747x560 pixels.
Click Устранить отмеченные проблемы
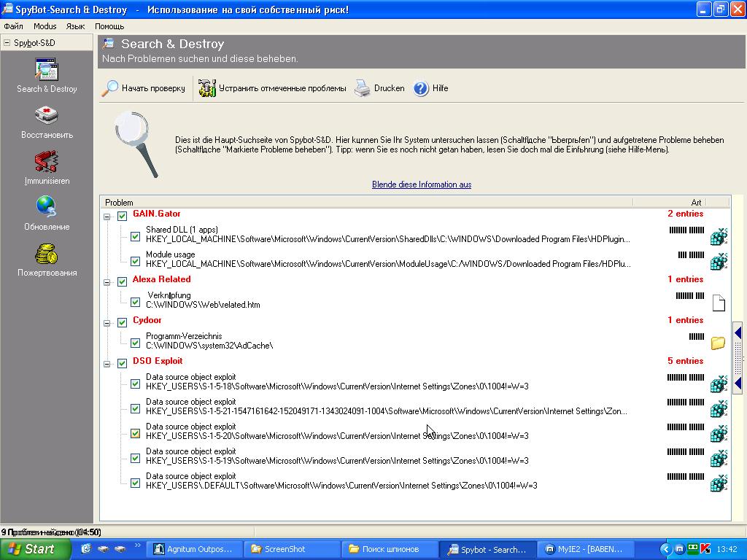tap(272, 88)
